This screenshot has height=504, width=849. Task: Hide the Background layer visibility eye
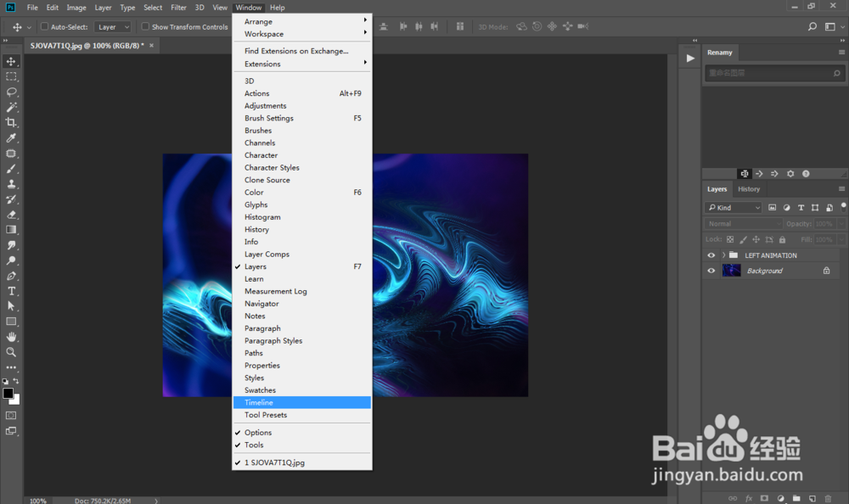[x=711, y=271]
